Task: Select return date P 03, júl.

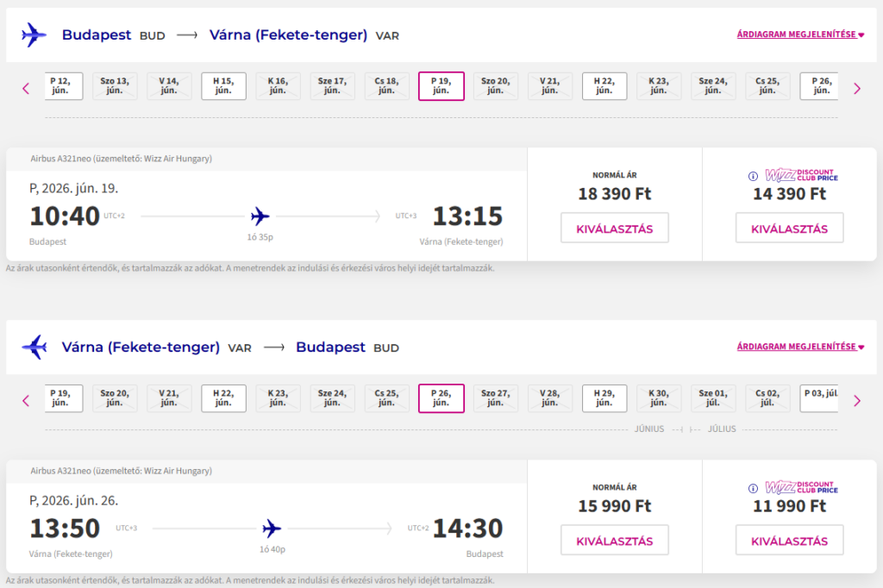Action: [x=821, y=397]
